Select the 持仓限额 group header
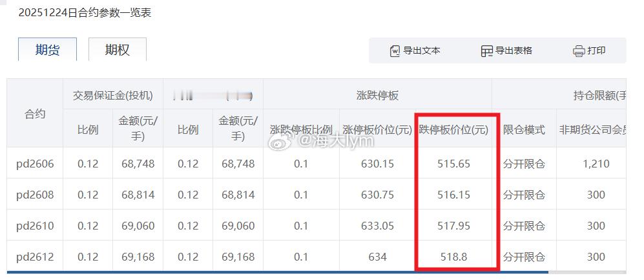This screenshot has height=280, width=644. pyautogui.click(x=599, y=96)
